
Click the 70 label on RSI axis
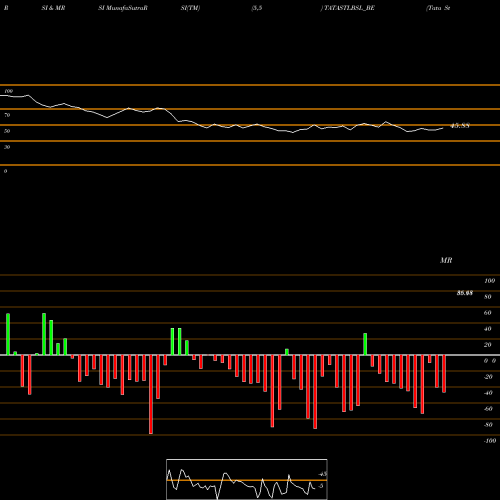tap(7, 115)
